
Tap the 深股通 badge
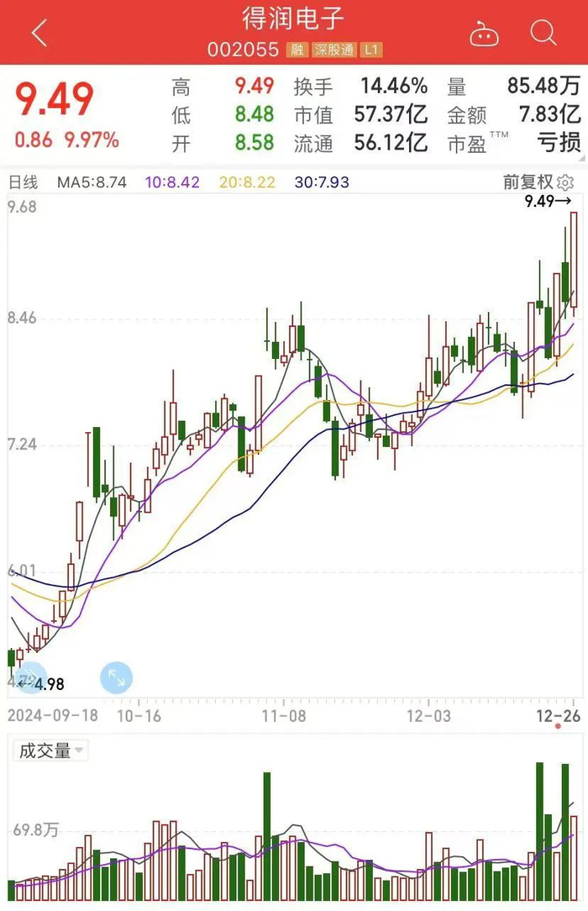click(333, 50)
